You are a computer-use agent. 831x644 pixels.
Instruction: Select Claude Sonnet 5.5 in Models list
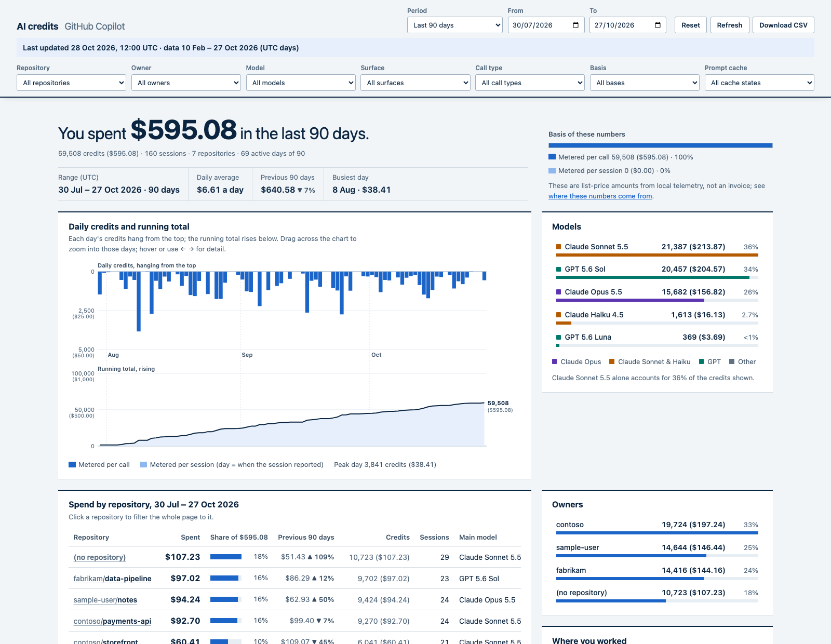[x=657, y=249]
